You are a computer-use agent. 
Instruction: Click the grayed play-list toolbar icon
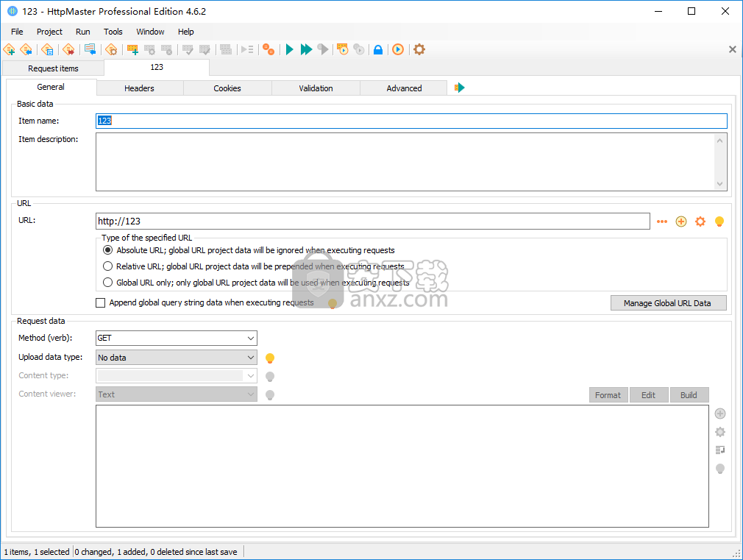point(247,49)
